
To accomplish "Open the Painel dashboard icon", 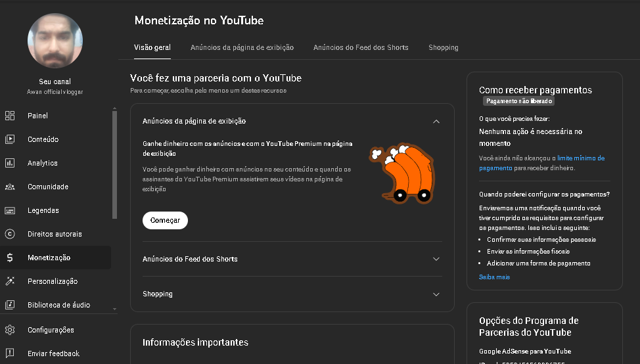I will (10, 116).
